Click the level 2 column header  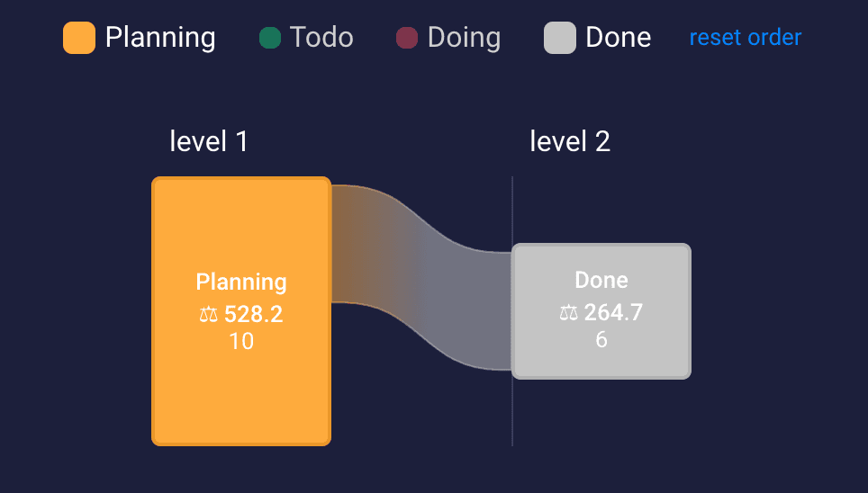click(x=570, y=141)
